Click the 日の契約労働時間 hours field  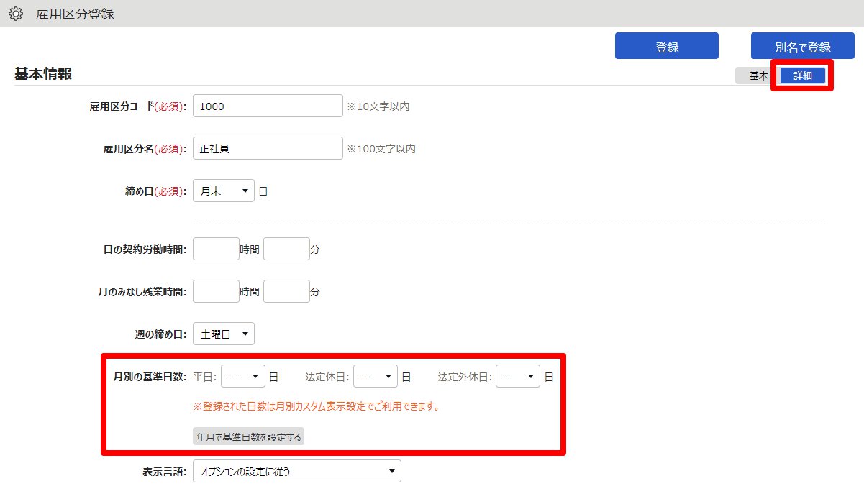(216, 249)
